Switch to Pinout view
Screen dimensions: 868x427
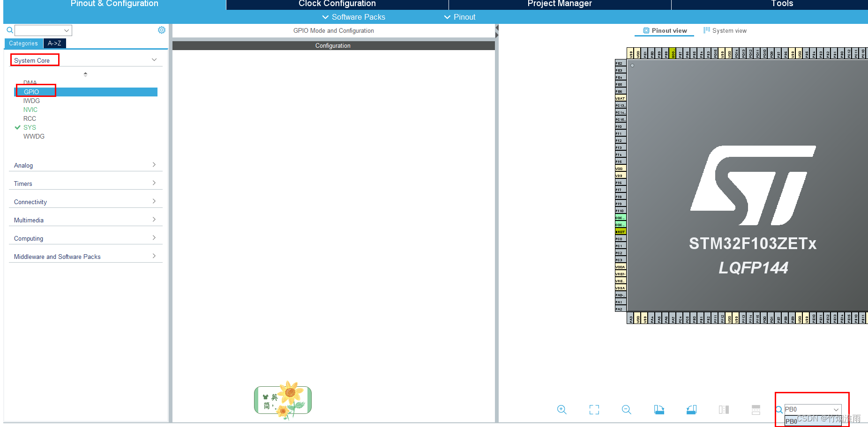pyautogui.click(x=665, y=30)
